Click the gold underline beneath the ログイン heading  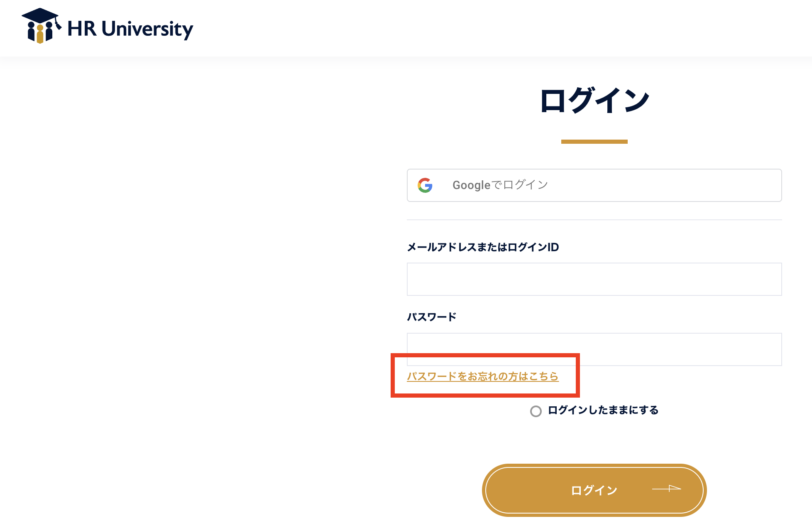[594, 141]
